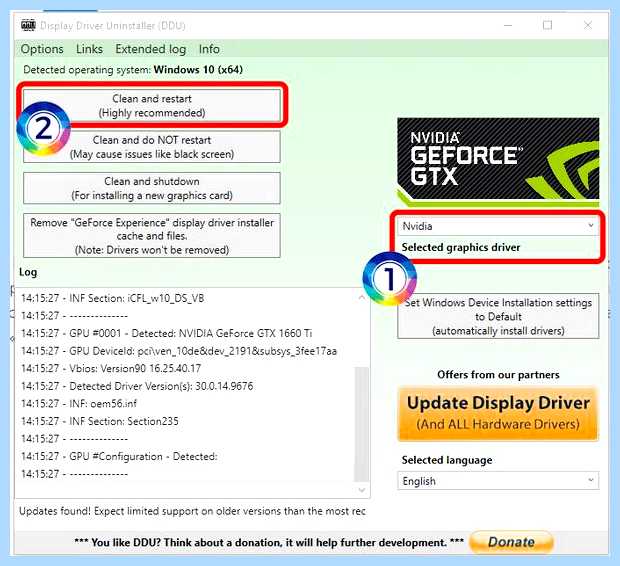Click the Donate button

pyautogui.click(x=511, y=542)
